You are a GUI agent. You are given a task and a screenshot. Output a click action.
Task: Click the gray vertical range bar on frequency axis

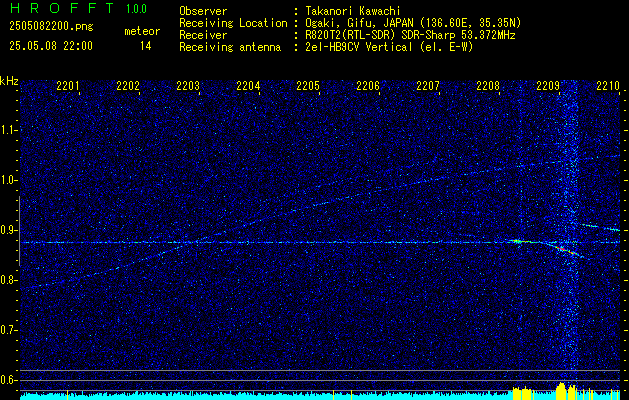coord(19,231)
